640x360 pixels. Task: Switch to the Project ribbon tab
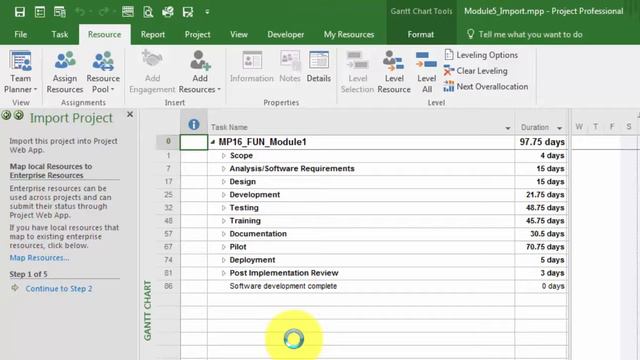pos(198,34)
